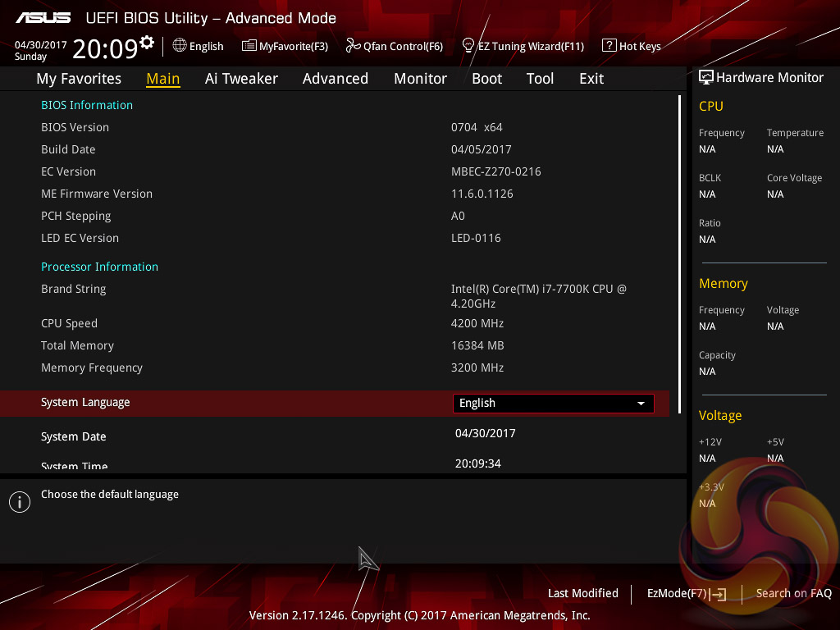The image size is (840, 630).
Task: Select the System Time value 20:09:34
Action: click(478, 464)
